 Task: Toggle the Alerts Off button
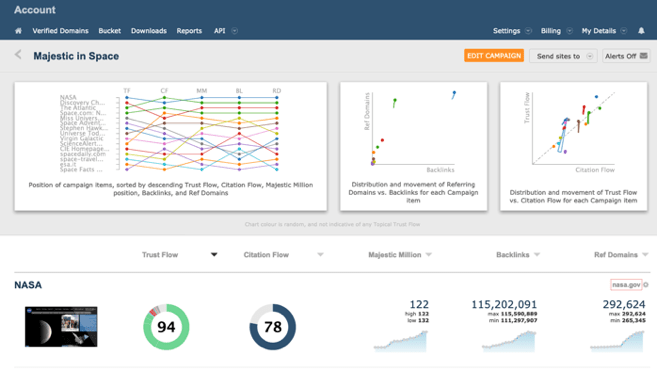click(626, 56)
